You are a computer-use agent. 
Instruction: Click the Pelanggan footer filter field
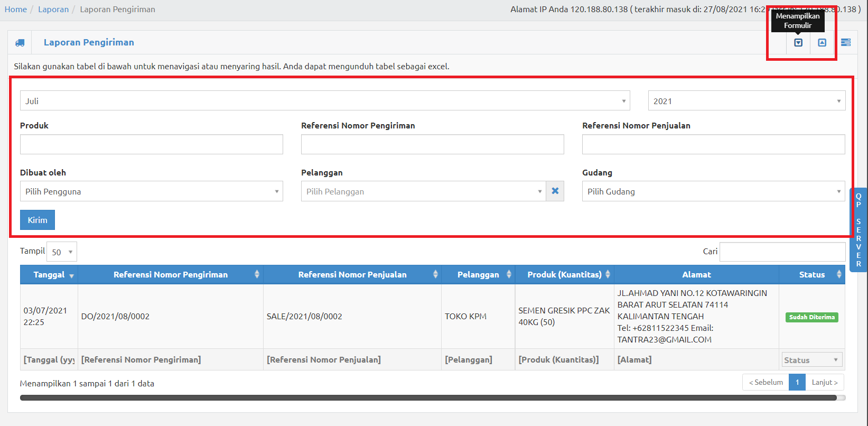(x=478, y=360)
